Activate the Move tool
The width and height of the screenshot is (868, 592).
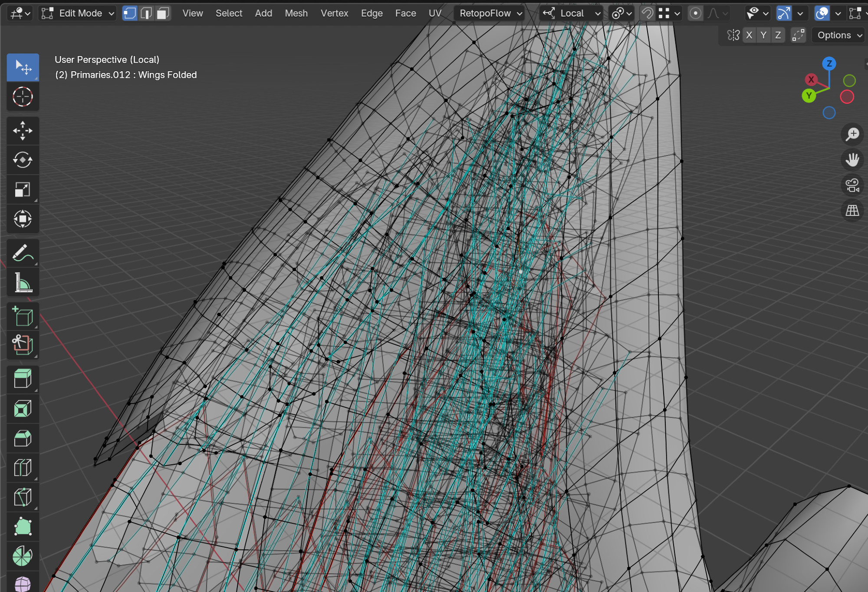(23, 131)
